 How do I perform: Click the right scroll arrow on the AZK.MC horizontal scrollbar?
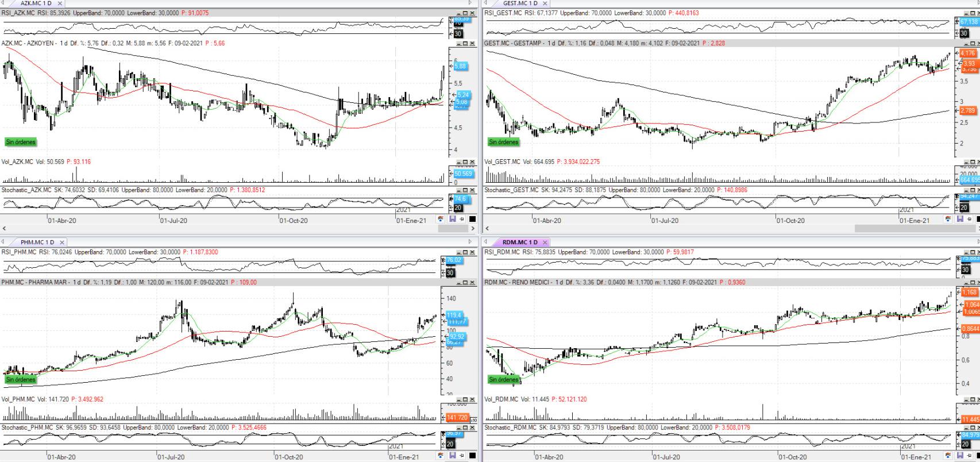(473, 228)
